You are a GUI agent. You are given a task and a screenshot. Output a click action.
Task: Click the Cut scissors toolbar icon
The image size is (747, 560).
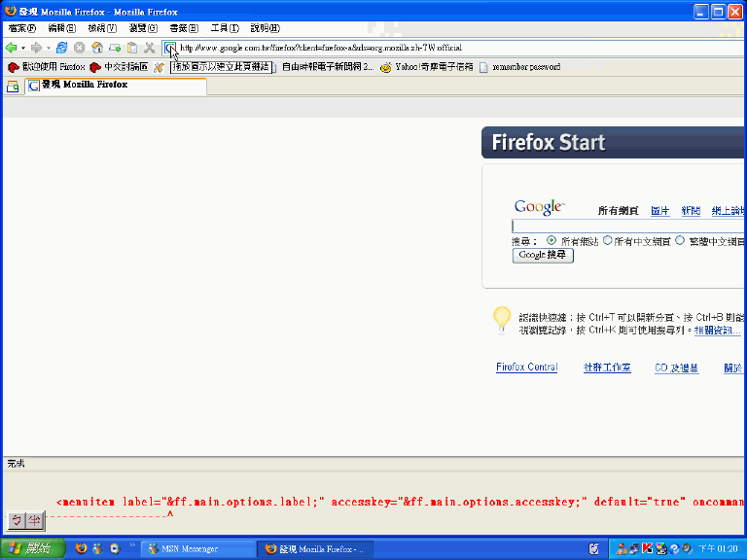tap(150, 48)
